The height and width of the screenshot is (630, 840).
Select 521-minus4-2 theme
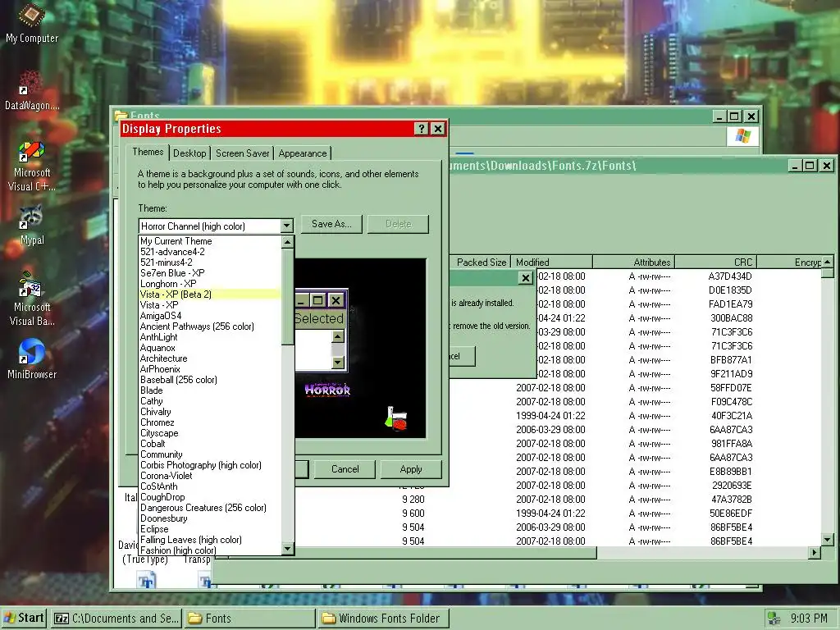tap(209, 262)
